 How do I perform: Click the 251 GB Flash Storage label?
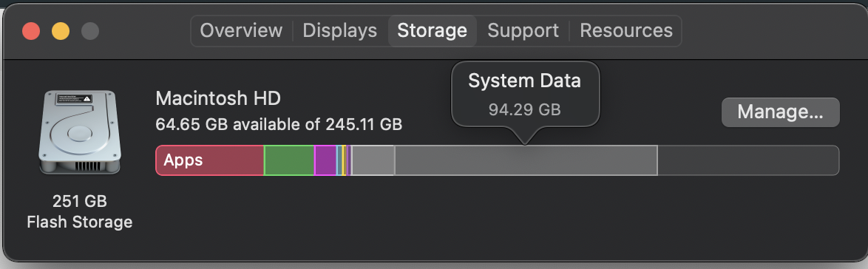click(x=80, y=211)
